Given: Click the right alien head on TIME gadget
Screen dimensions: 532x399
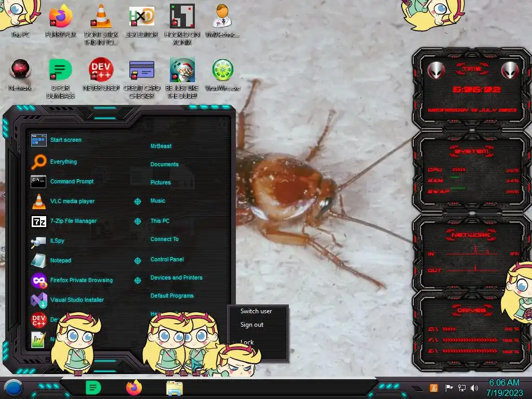Looking at the screenshot, I should point(510,70).
